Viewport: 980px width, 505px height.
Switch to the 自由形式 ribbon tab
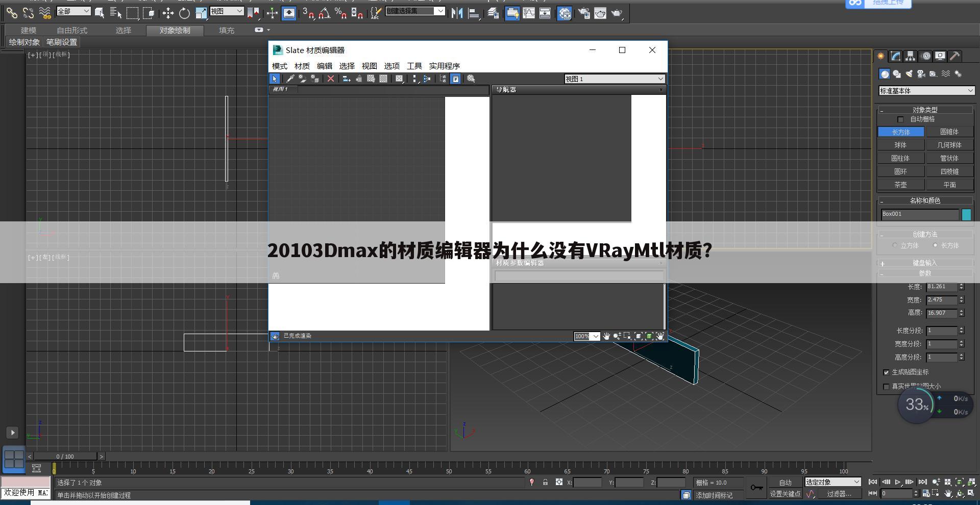click(x=72, y=31)
